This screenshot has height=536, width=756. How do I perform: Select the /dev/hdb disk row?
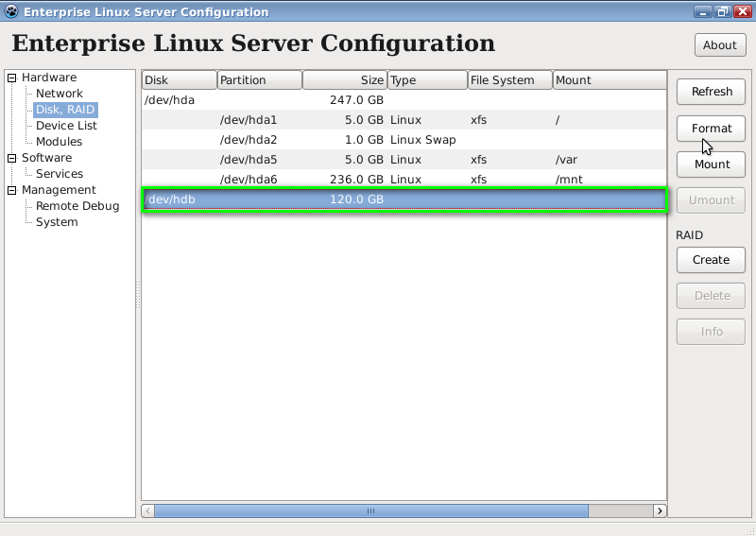pyautogui.click(x=404, y=199)
